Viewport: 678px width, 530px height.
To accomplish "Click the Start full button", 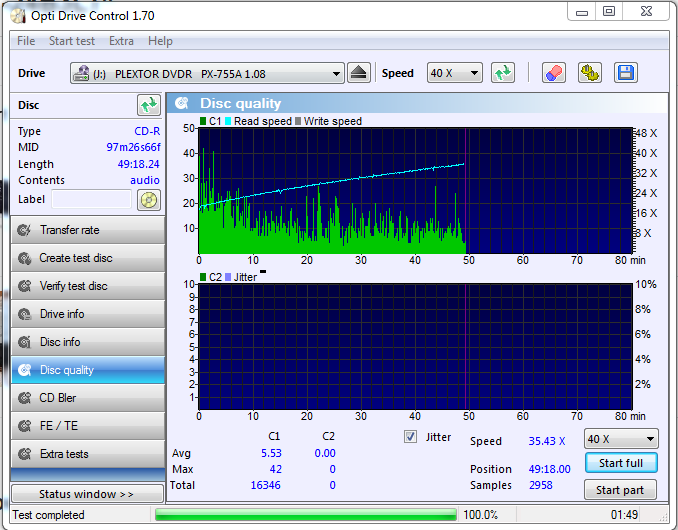I will 621,463.
